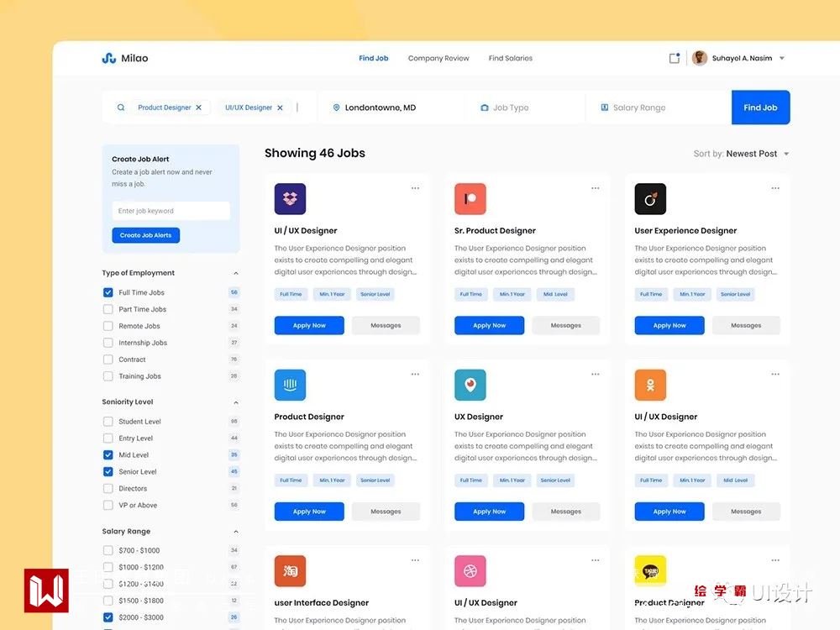Uncheck the $2000 - $3000 salary checkbox
The image size is (840, 630).
[108, 617]
